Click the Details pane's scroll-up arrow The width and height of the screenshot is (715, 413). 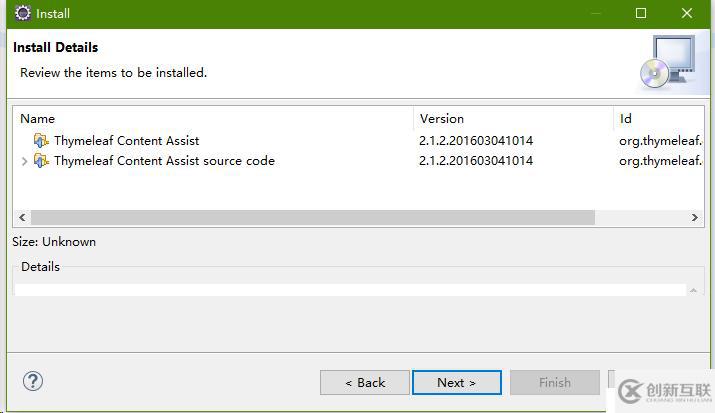click(x=694, y=290)
